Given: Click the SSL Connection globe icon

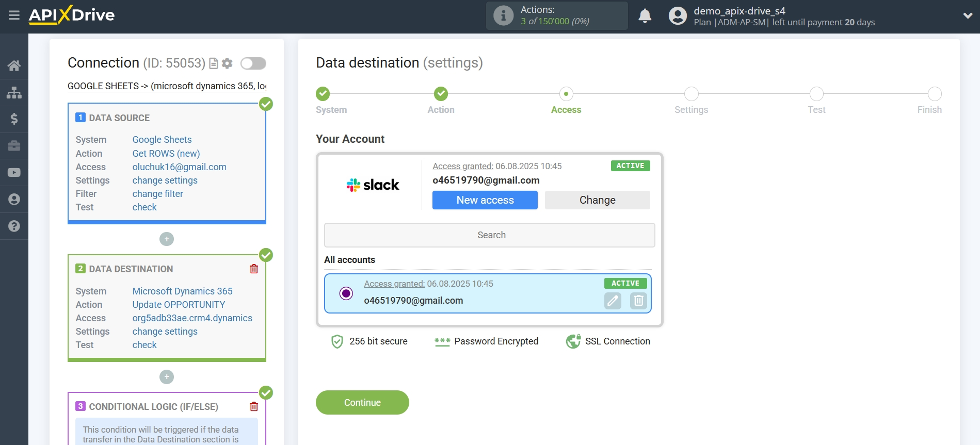Looking at the screenshot, I should tap(573, 341).
